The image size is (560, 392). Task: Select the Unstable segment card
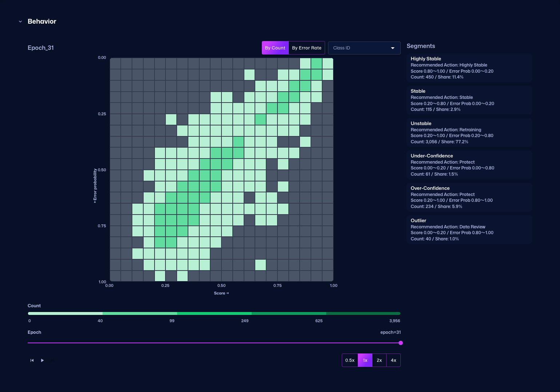click(469, 132)
